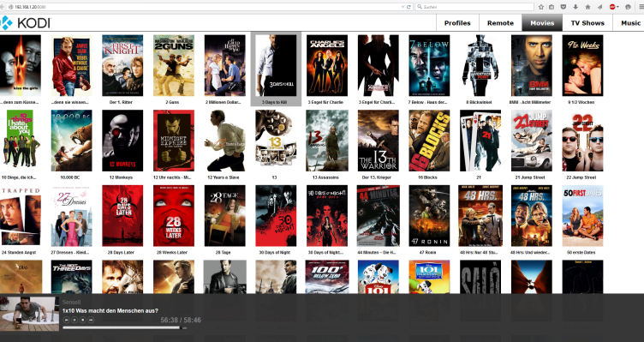Image resolution: width=644 pixels, height=342 pixels.
Task: Open the Profiles tab
Action: tap(457, 23)
